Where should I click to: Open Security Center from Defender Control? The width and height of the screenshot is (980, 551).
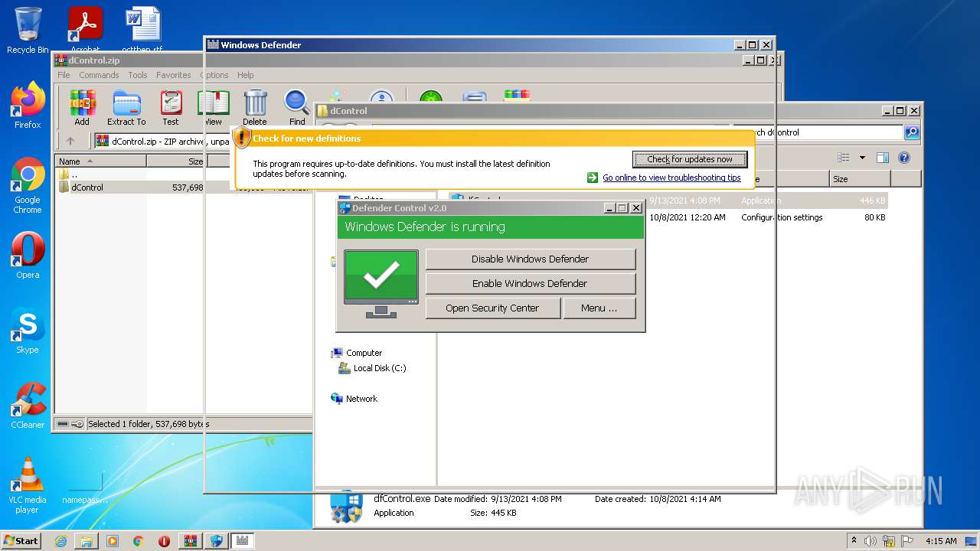point(492,308)
